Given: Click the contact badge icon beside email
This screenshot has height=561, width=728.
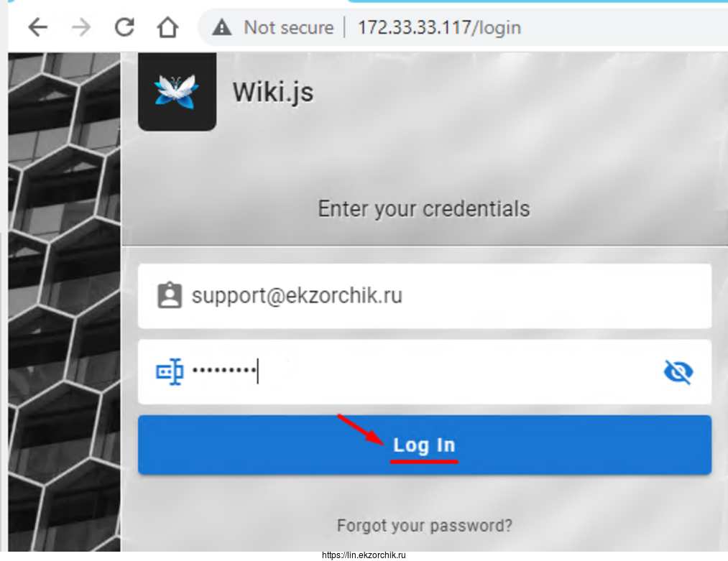Looking at the screenshot, I should [170, 296].
